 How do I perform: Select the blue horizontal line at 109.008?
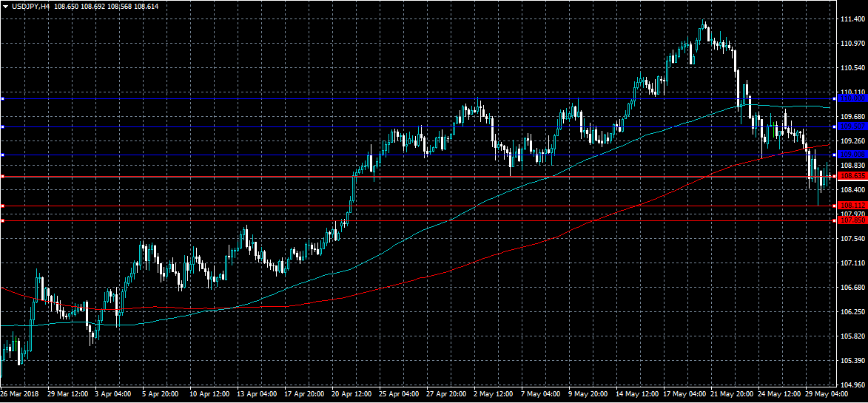[x=418, y=155]
